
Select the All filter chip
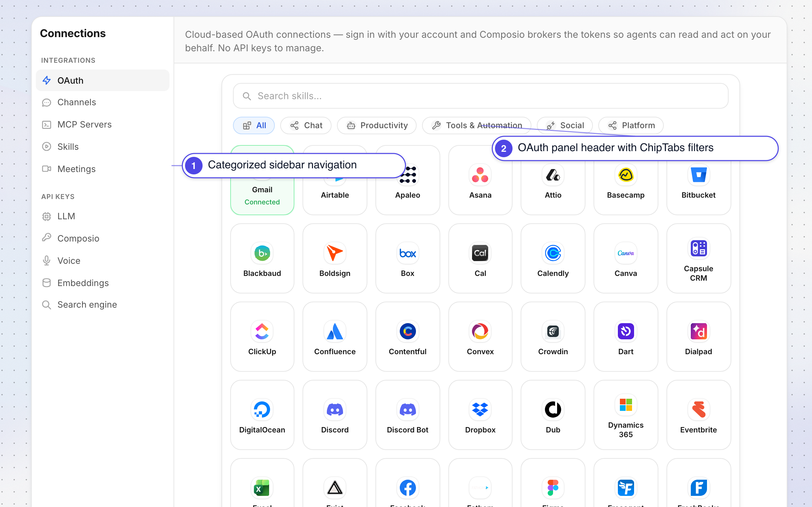[254, 125]
